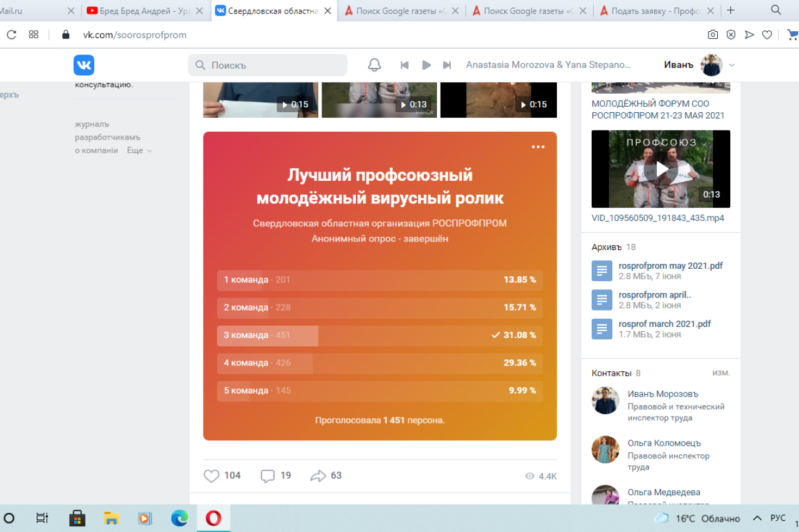Open VK notifications bell
The width and height of the screenshot is (799, 532).
(375, 65)
